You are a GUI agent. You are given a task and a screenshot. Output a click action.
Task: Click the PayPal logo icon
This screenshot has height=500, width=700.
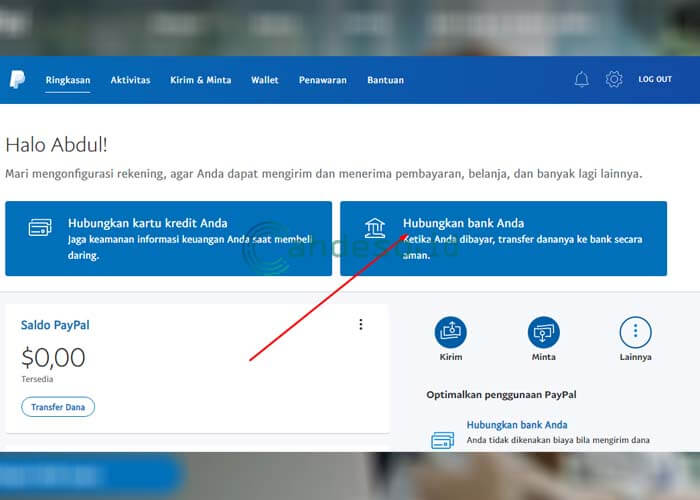click(x=17, y=79)
